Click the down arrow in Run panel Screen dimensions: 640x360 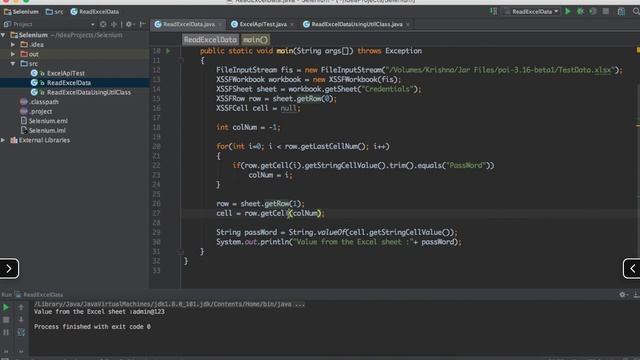(x=21, y=320)
